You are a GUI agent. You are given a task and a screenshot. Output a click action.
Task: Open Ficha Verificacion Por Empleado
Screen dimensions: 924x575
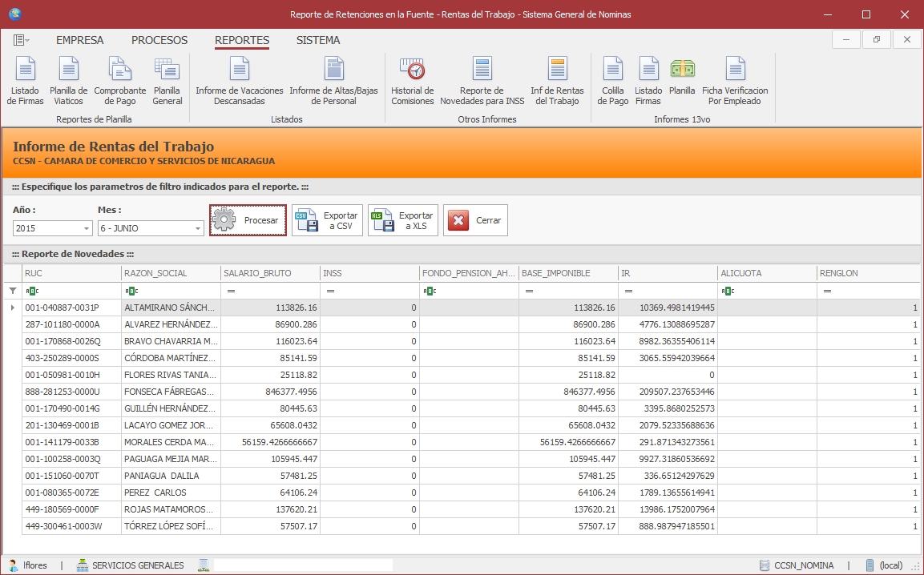(735, 82)
